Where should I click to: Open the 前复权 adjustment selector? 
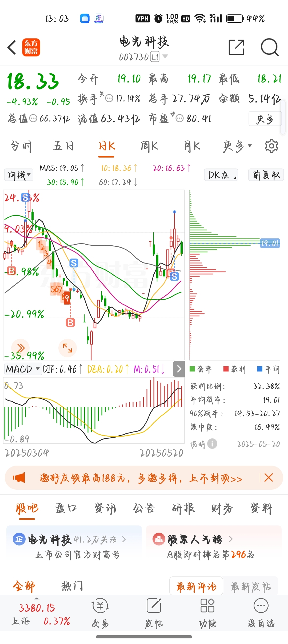coord(266,175)
